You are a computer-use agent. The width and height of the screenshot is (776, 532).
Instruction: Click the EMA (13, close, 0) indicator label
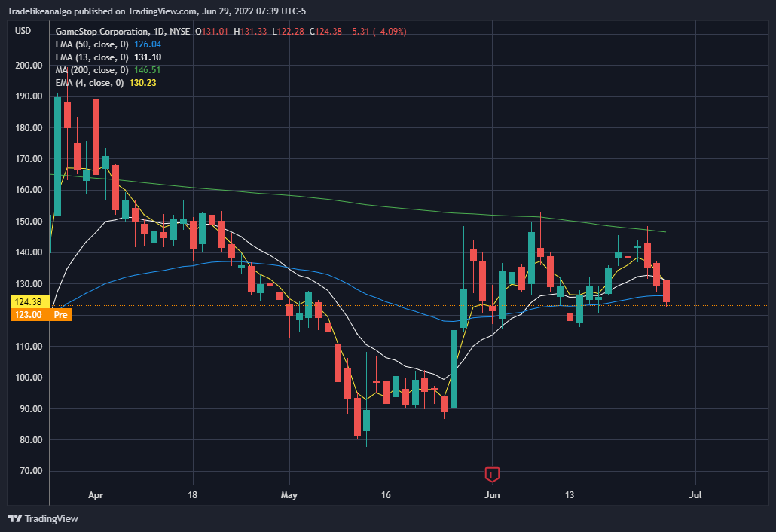[x=92, y=57]
